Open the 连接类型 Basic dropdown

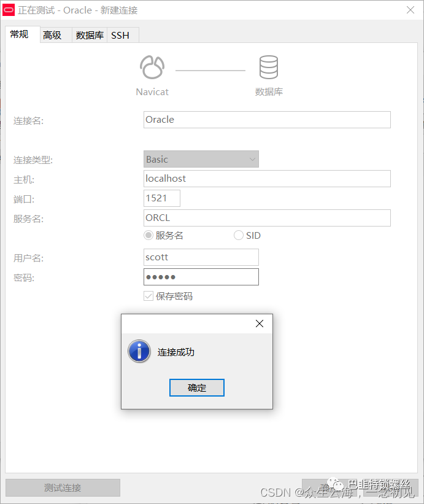click(x=201, y=160)
